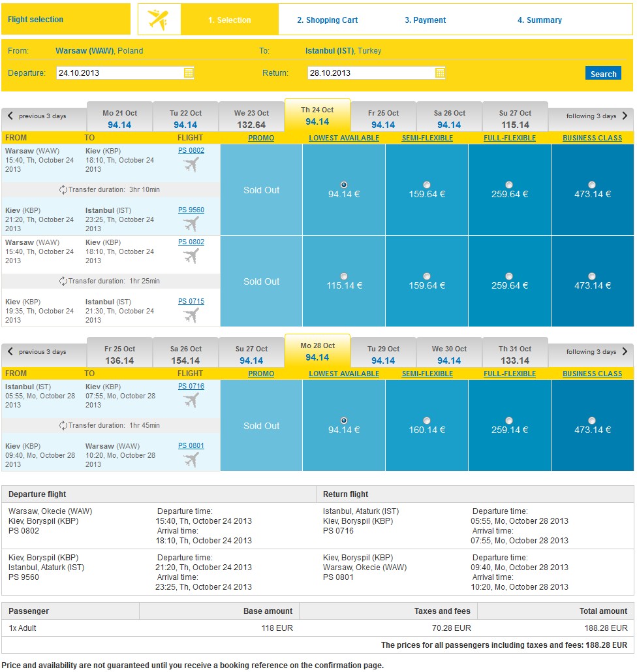Click the plane icon under flight PS 0801
Image resolution: width=637 pixels, height=672 pixels.
point(191,460)
